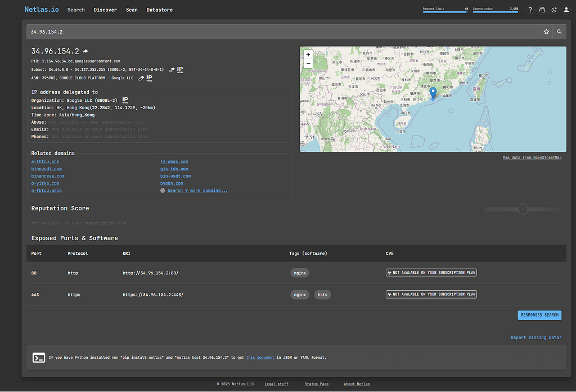Image resolution: width=576 pixels, height=392 pixels.
Task: Click the Tags (software) column header
Action: click(x=308, y=254)
